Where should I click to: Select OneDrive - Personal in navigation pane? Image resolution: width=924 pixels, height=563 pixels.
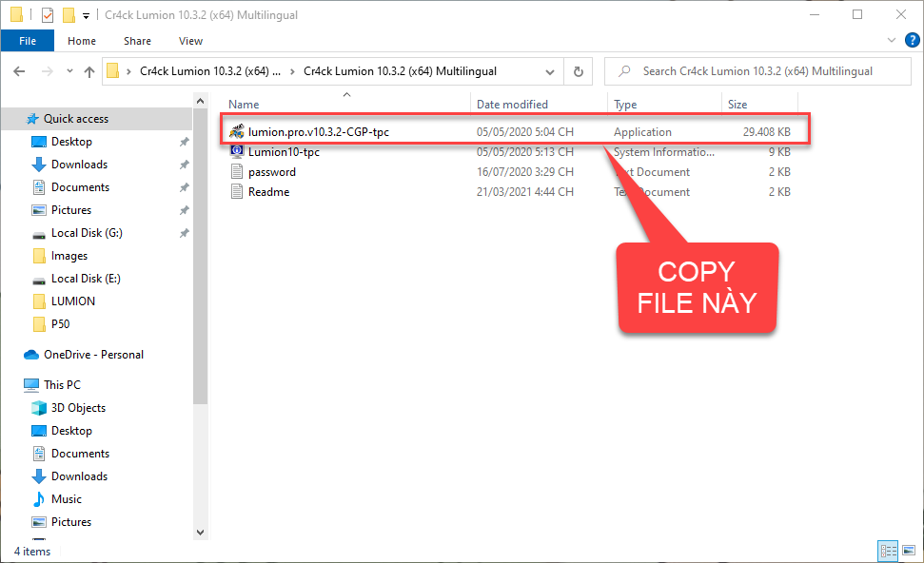[x=93, y=355]
